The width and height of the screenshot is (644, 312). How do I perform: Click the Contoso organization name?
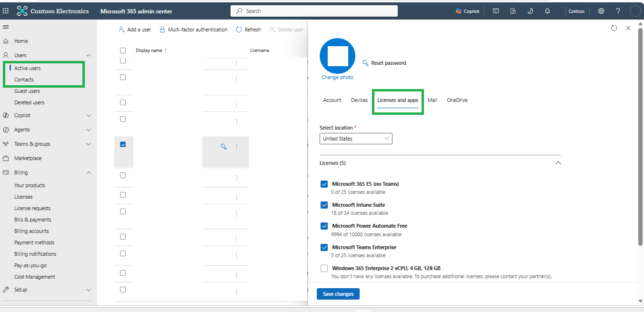tap(576, 11)
